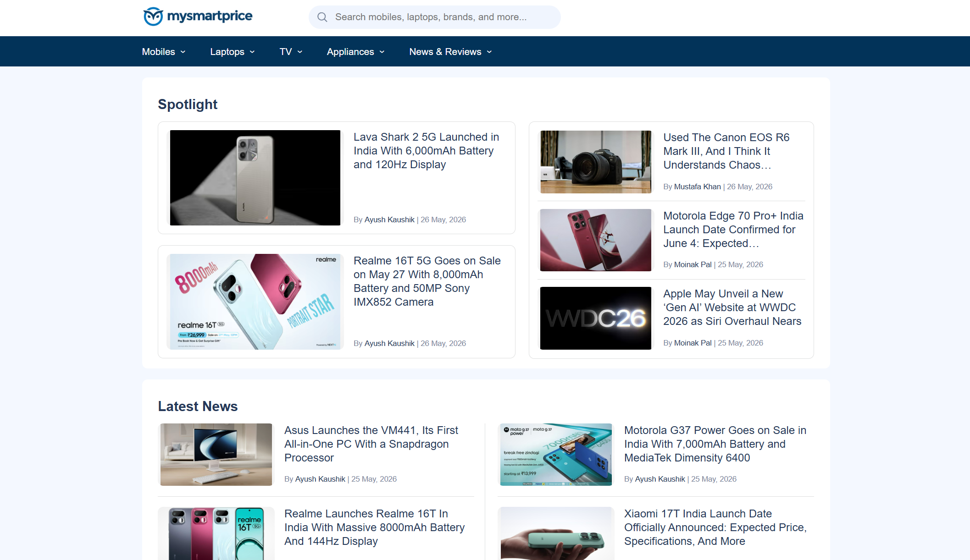
Task: Open the Xiaomi 17T India Launch Date headline
Action: (715, 527)
